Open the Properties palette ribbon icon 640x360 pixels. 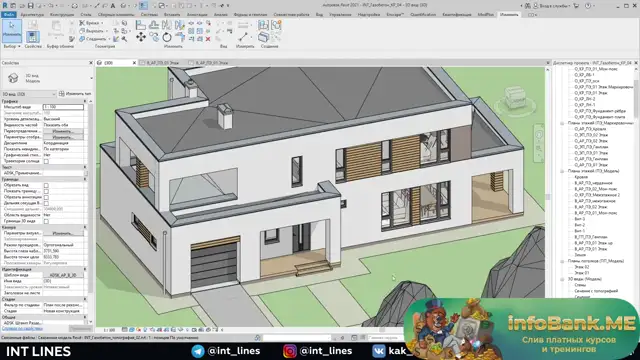click(x=33, y=37)
